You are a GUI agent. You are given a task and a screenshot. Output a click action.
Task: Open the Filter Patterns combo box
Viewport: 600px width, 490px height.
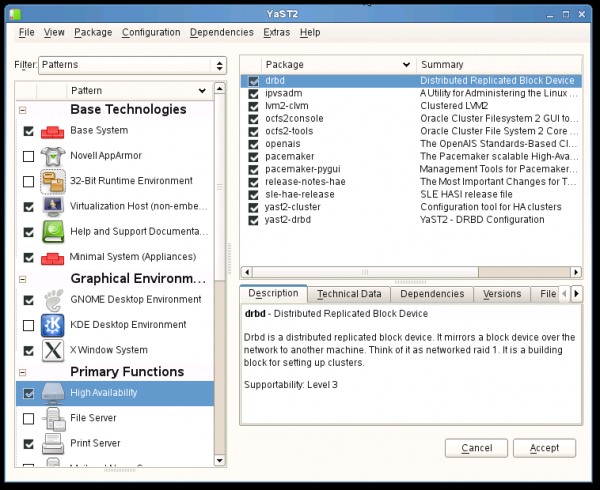pyautogui.click(x=132, y=65)
